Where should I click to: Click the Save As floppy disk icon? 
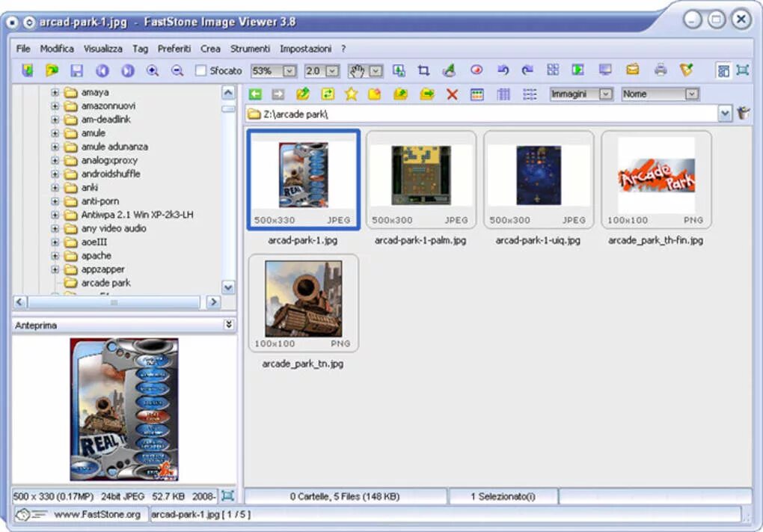pos(76,70)
